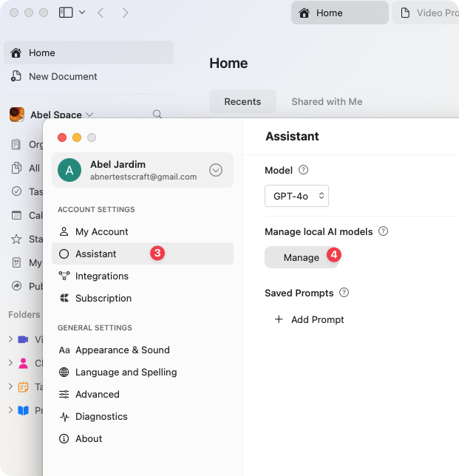Viewport: 459px width, 476px height.
Task: Click the blue video camera folder icon
Action: (x=23, y=339)
